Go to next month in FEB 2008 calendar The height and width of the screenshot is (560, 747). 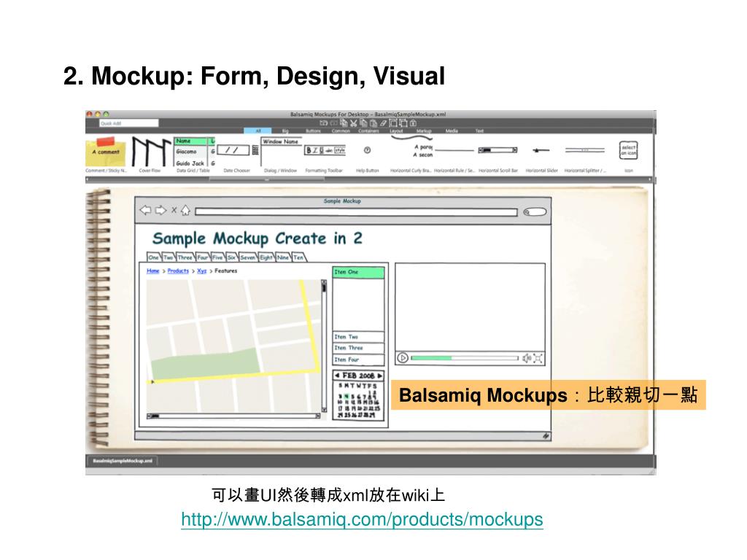[x=379, y=376]
